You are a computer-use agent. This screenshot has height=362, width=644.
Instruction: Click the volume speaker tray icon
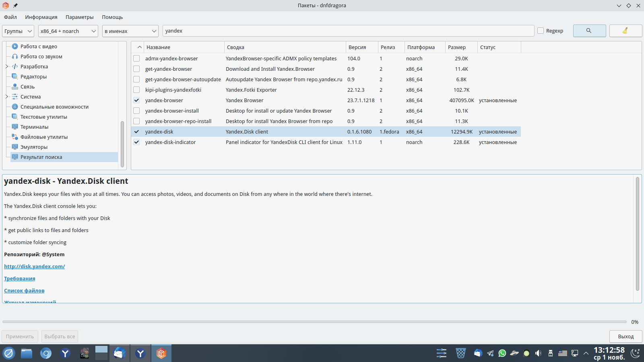click(x=539, y=353)
